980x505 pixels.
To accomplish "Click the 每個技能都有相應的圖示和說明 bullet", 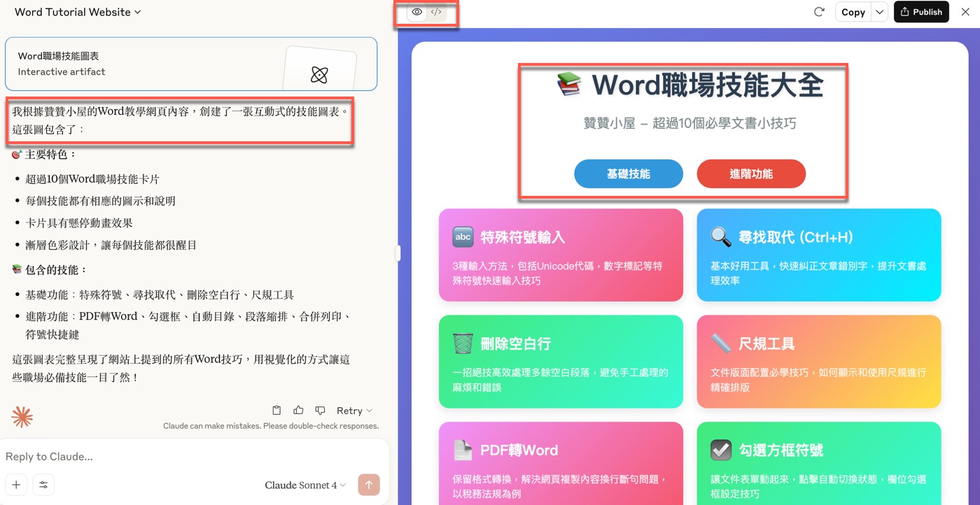I will (101, 201).
